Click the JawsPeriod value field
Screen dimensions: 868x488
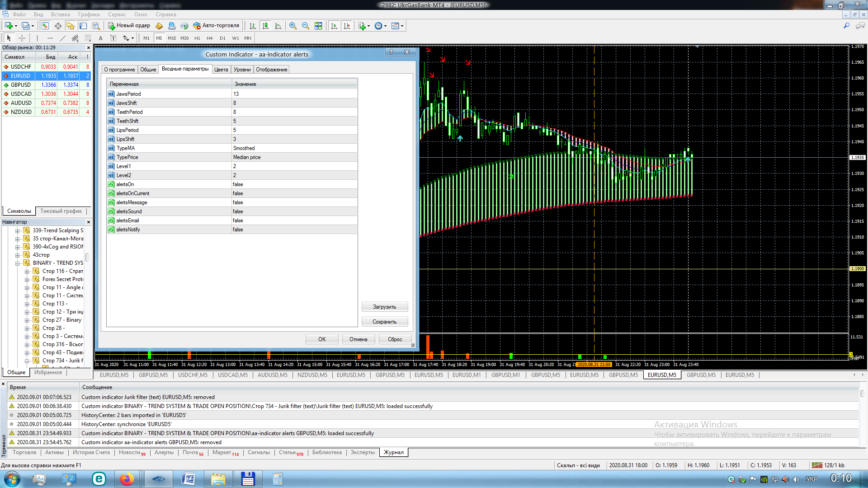tap(294, 94)
